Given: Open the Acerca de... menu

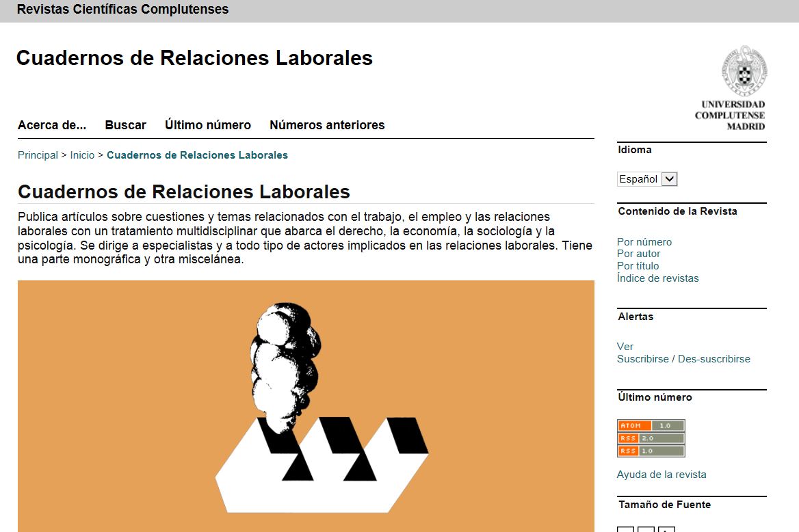Looking at the screenshot, I should pos(52,125).
